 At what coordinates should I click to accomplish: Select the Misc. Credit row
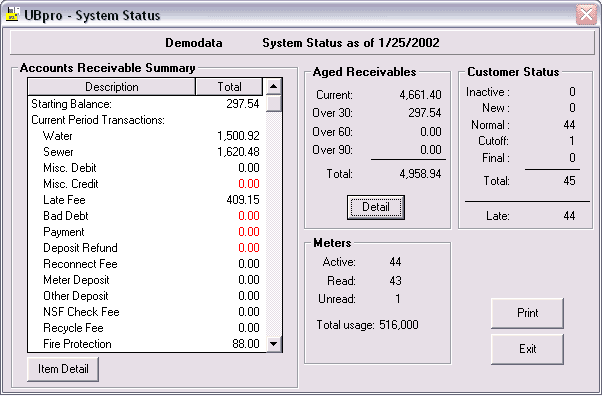click(146, 184)
